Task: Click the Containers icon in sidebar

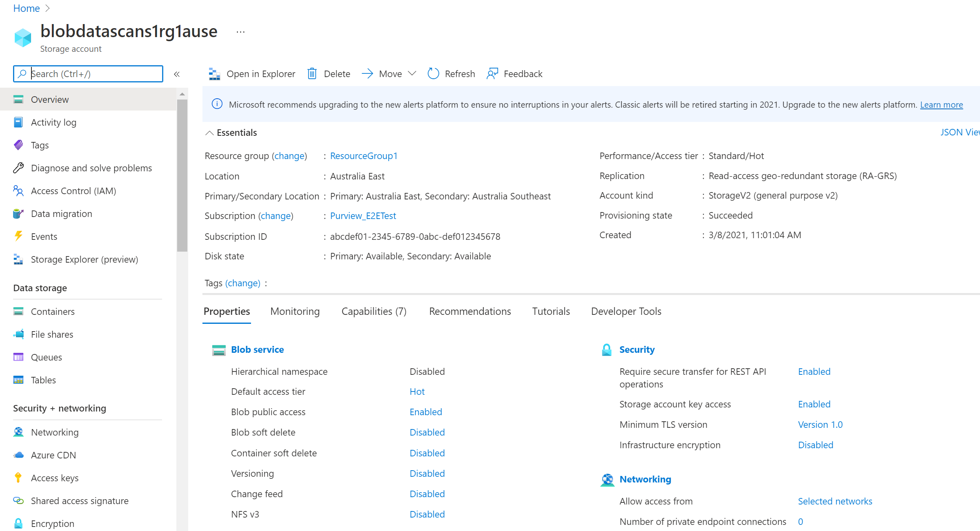Action: click(x=18, y=311)
